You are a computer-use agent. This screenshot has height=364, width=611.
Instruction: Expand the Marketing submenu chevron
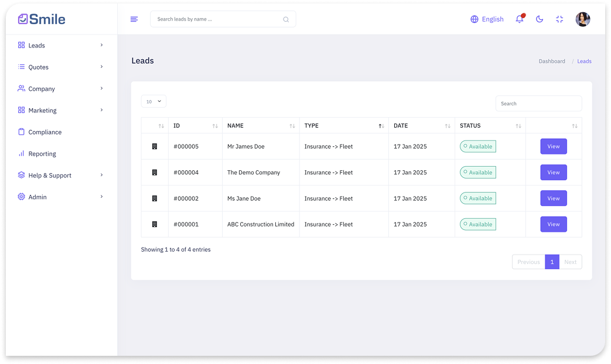point(101,110)
